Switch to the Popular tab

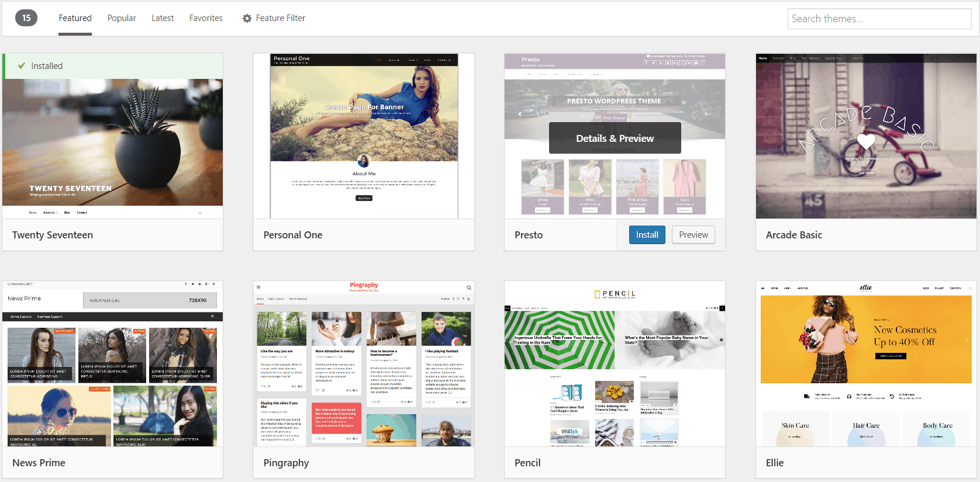122,18
